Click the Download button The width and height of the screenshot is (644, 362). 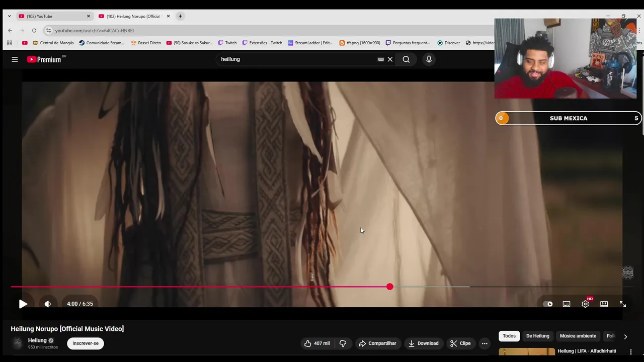click(423, 343)
